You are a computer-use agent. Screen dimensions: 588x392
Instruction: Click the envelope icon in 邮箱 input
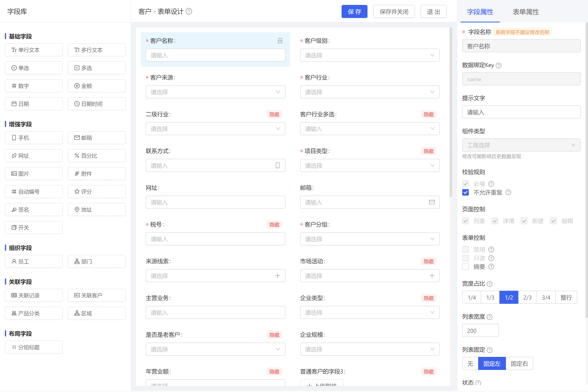(x=432, y=202)
